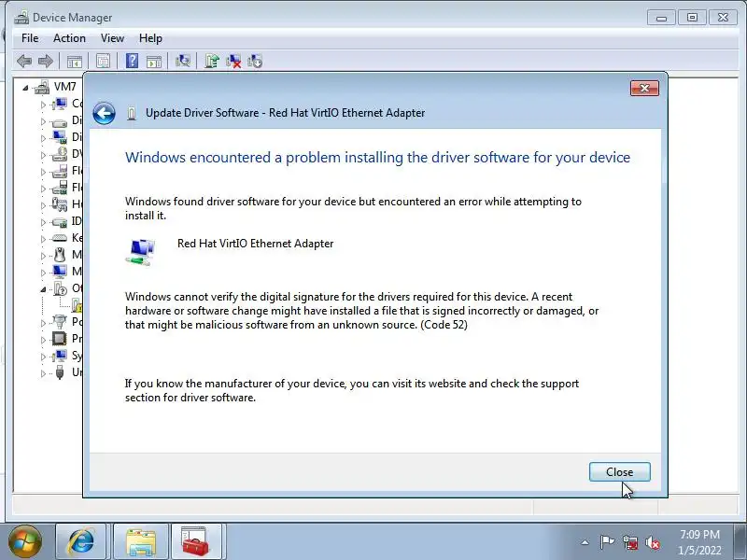Click the Close button in driver dialog

coord(619,472)
